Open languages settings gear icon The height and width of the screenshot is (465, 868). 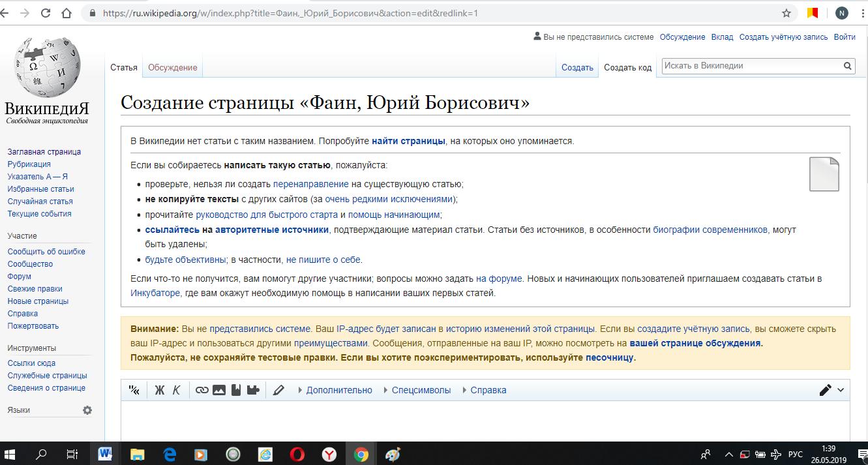(87, 410)
